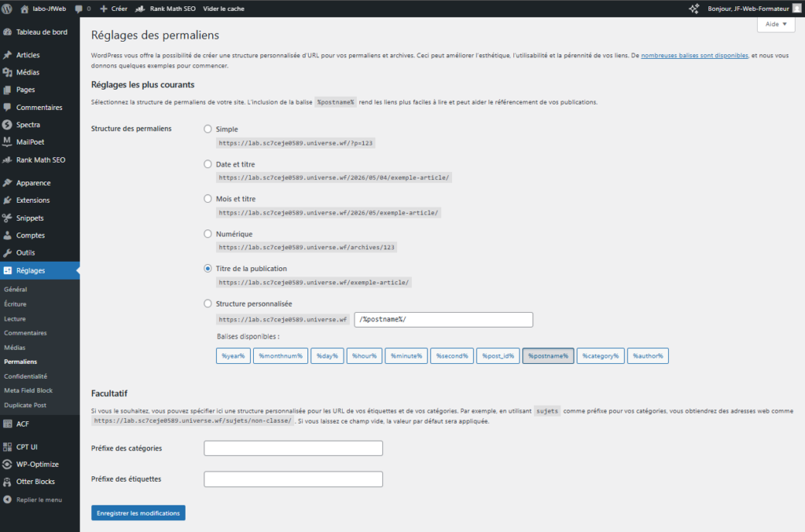Open the nombreuses balises sont disponibles link
Screen dimensions: 805x532
(694, 56)
